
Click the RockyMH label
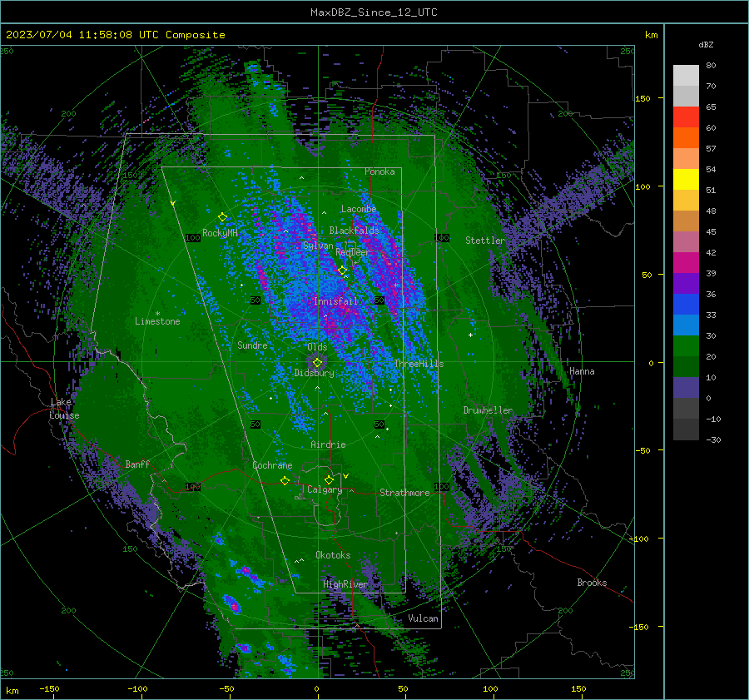(220, 233)
